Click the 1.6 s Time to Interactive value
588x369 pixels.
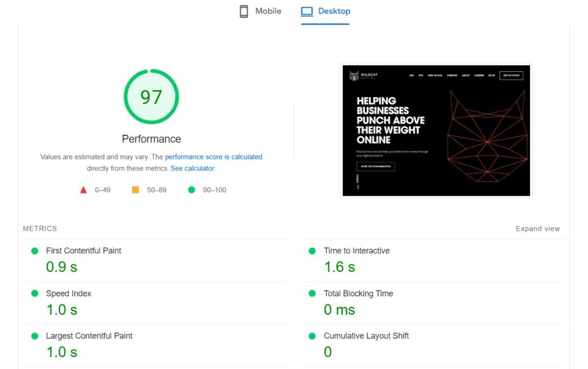click(x=339, y=267)
